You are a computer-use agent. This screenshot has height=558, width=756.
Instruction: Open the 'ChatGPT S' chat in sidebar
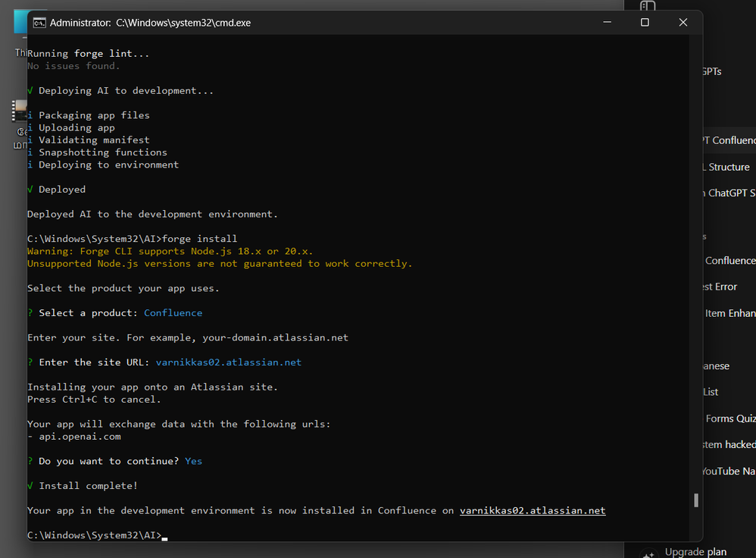(729, 193)
